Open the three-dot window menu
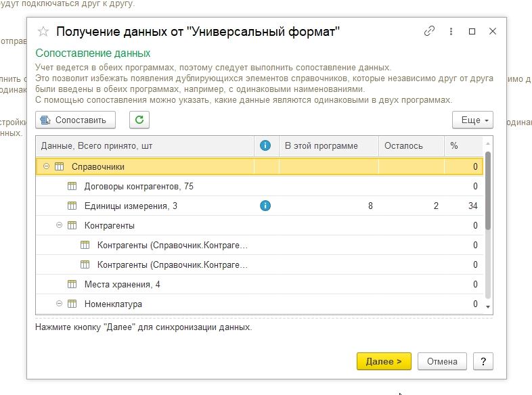Screen dimensions: 532x395 (451, 31)
